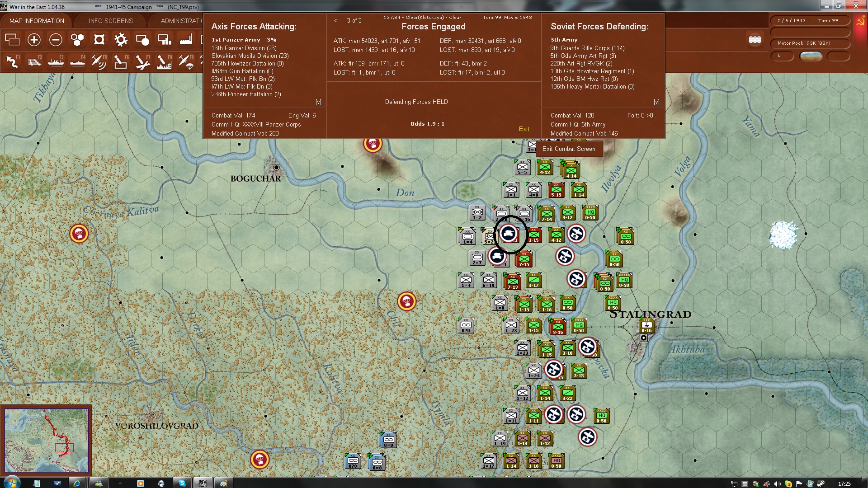Select the green 3-22 Soviet unit

567,393
